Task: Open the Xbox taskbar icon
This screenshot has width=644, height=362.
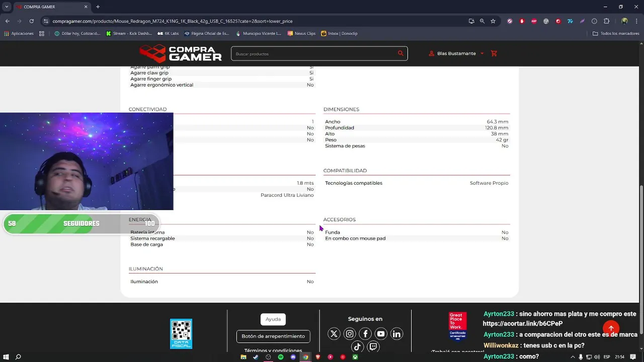Action: [x=355, y=357]
